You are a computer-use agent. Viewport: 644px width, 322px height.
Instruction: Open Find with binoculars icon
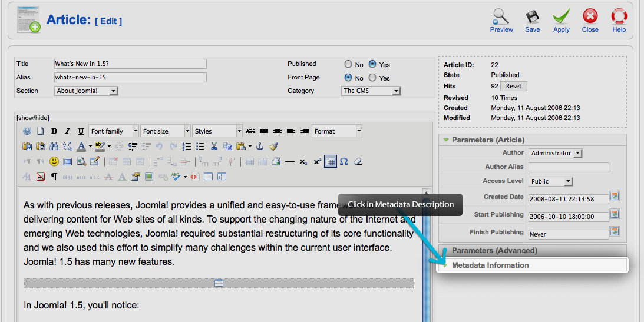pyautogui.click(x=54, y=146)
